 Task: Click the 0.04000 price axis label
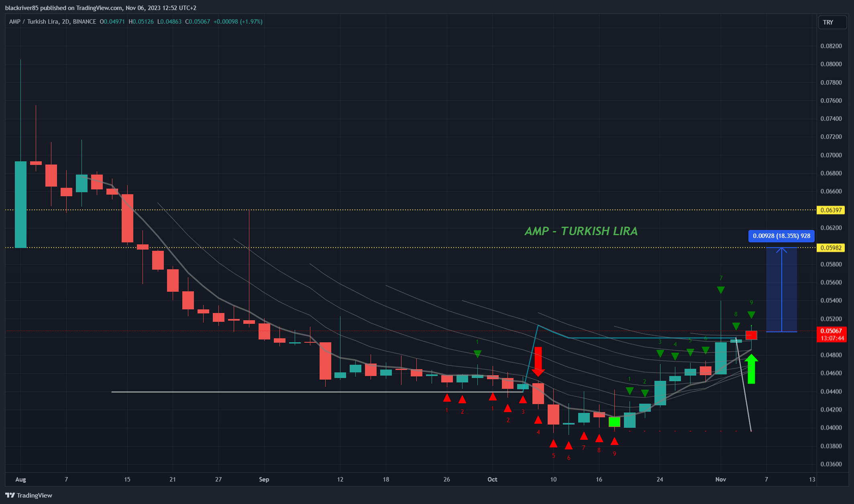(831, 428)
